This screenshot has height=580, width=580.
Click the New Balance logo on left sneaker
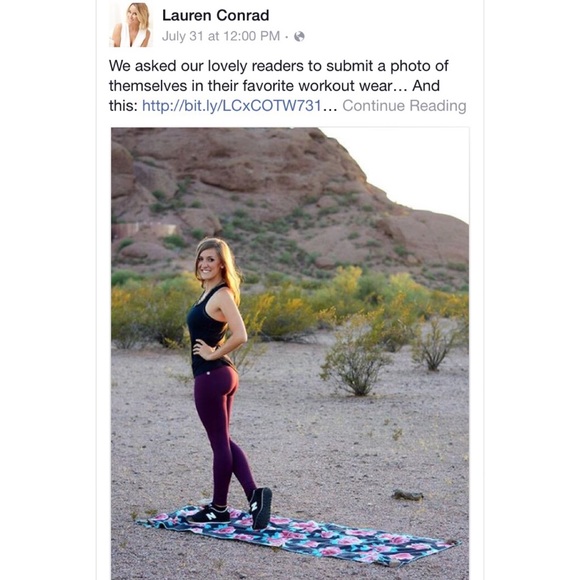point(211,515)
